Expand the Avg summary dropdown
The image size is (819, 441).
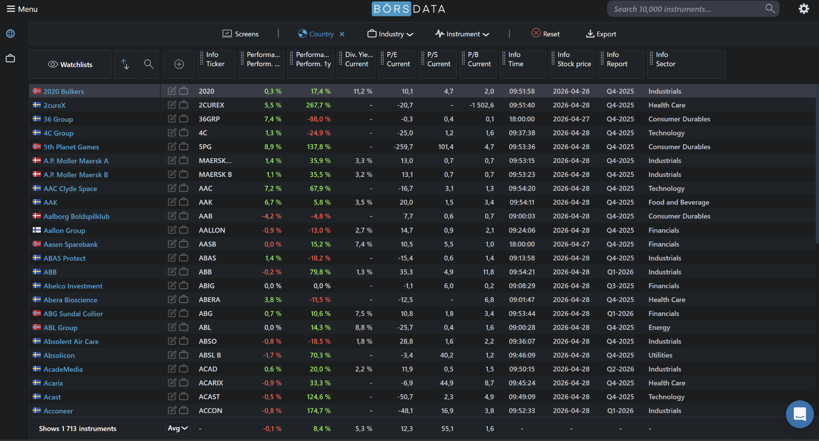(x=178, y=428)
